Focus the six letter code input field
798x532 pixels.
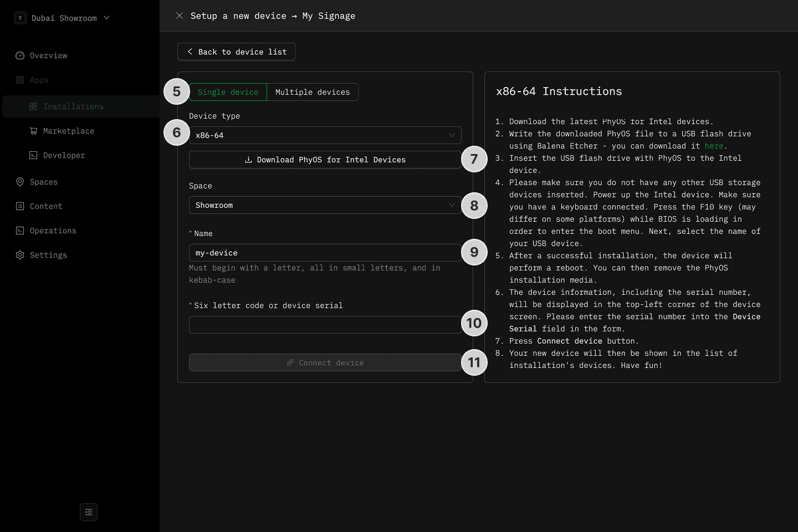(325, 325)
